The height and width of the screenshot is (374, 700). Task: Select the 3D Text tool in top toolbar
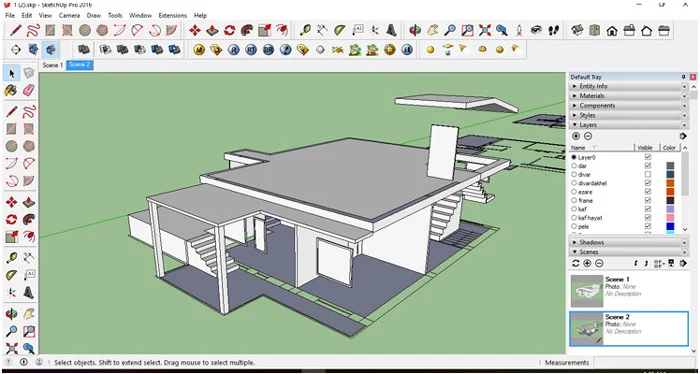(392, 30)
